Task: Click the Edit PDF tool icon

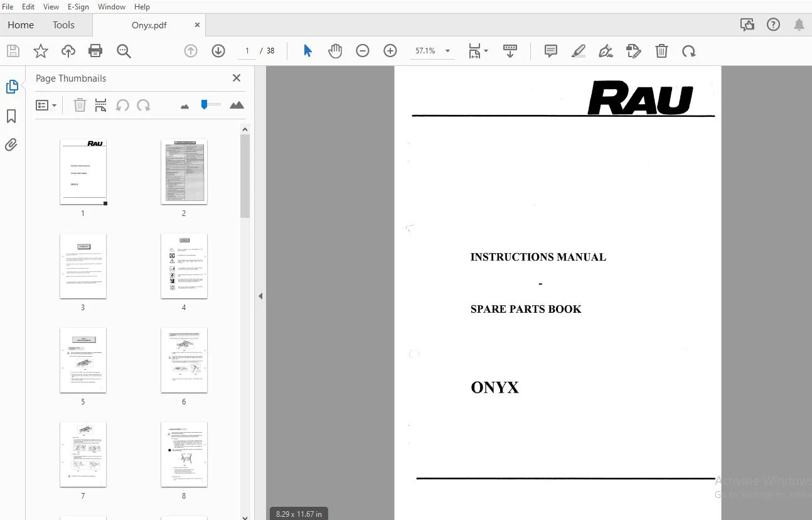Action: 634,51
